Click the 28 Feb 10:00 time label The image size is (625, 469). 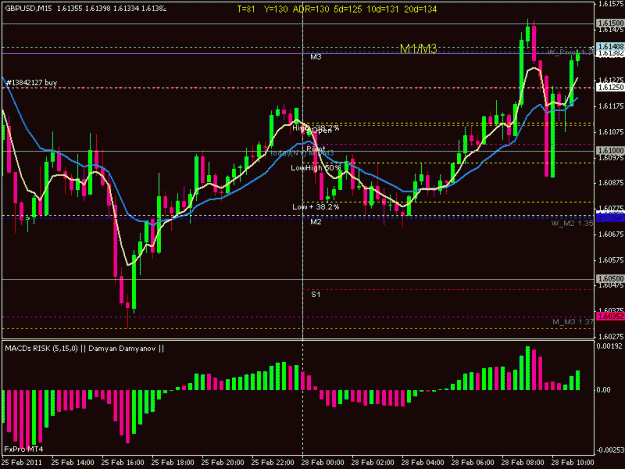[573, 462]
